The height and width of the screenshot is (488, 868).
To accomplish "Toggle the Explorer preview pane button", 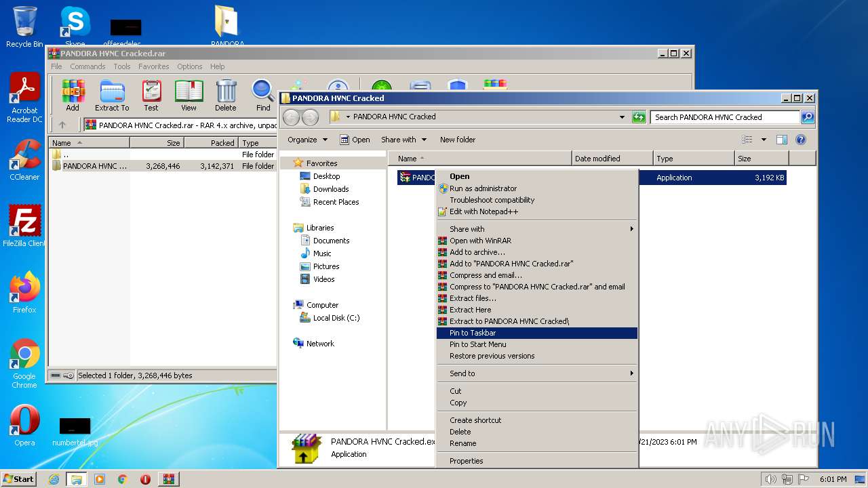I will (781, 140).
